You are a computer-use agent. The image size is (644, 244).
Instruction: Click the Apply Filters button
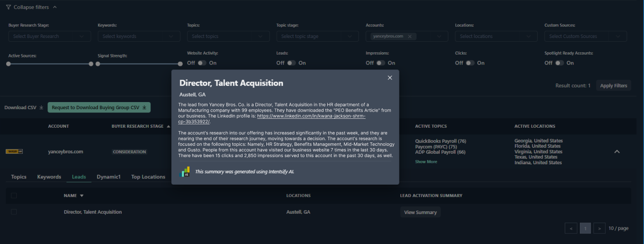point(613,86)
